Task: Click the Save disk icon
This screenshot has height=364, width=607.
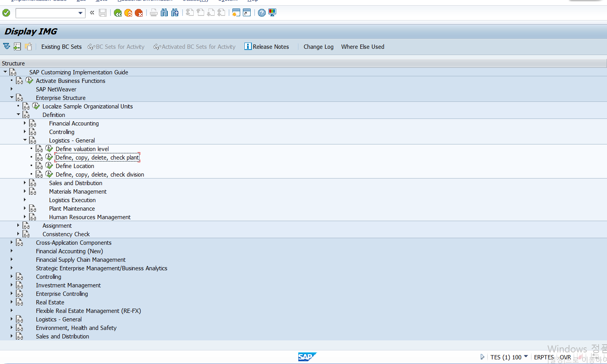Action: [103, 13]
